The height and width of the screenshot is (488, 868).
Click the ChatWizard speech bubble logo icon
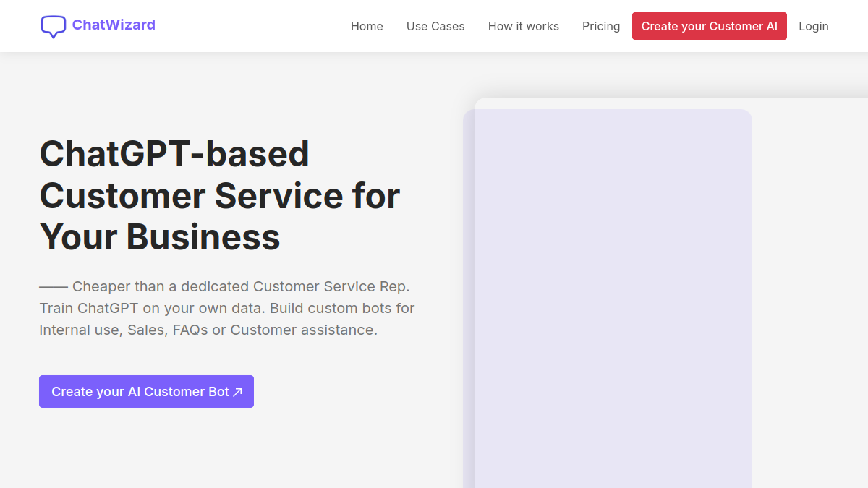(53, 27)
